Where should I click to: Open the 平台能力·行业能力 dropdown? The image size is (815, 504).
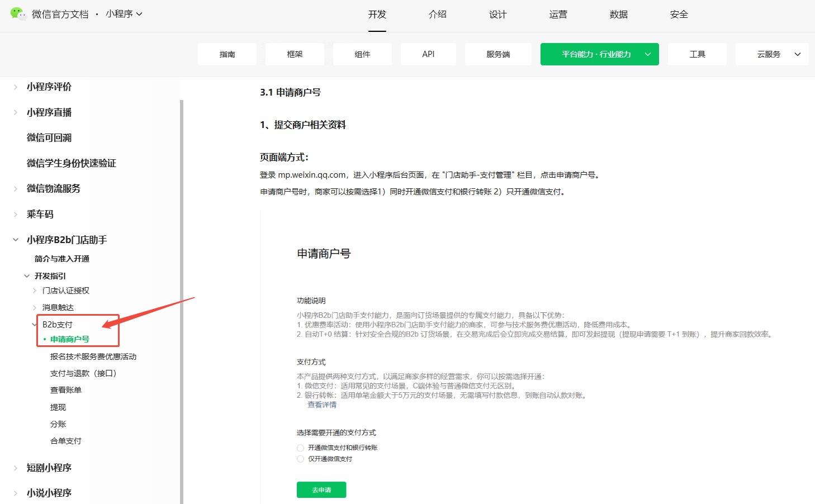coord(600,54)
